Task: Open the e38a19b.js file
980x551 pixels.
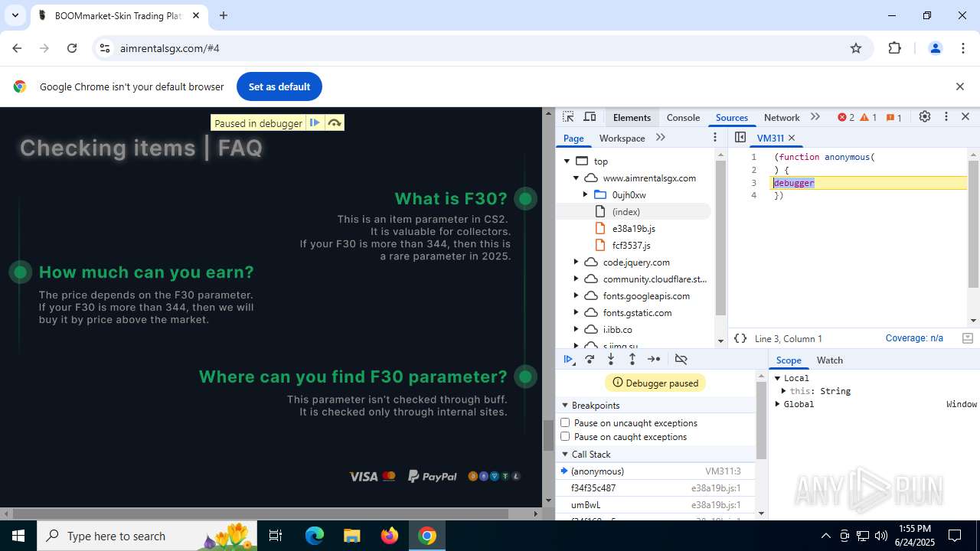Action: 633,229
